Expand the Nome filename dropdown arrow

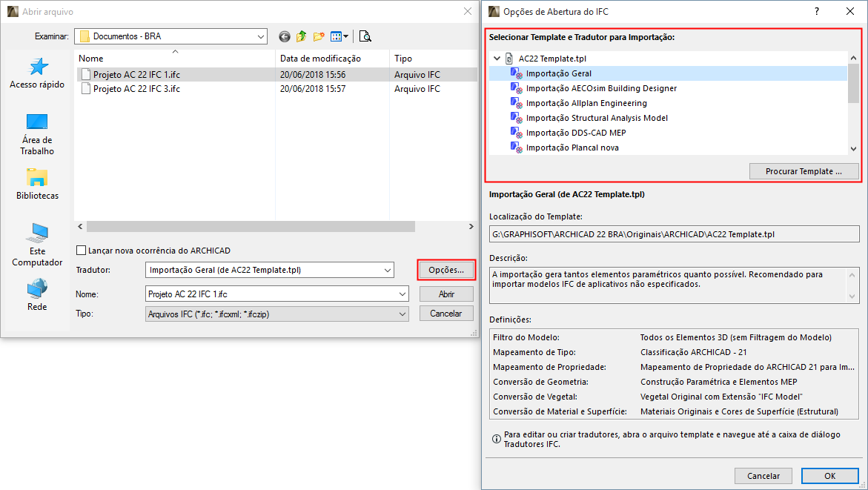click(402, 294)
